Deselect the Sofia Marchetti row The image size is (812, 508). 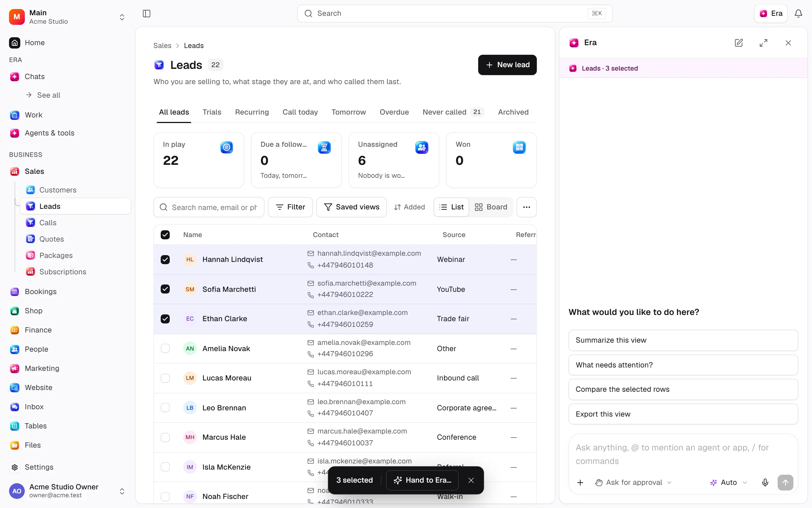165,289
